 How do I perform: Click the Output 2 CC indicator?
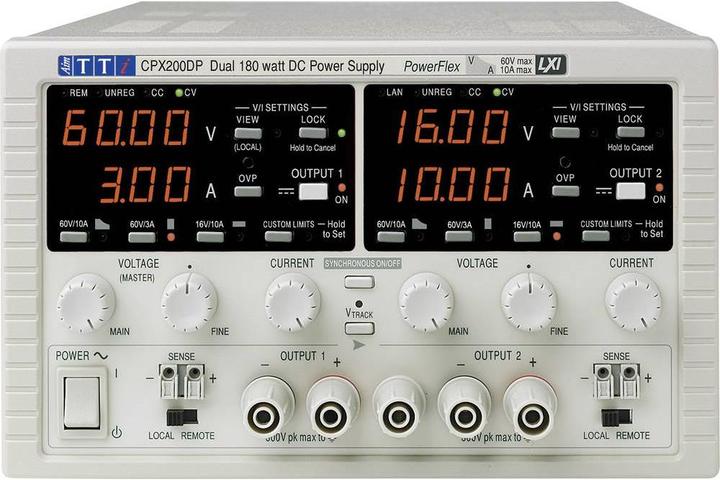click(x=464, y=92)
